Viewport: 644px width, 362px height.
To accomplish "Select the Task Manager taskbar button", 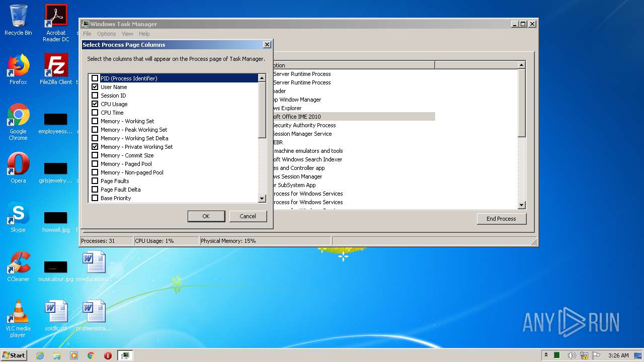I will (x=125, y=355).
